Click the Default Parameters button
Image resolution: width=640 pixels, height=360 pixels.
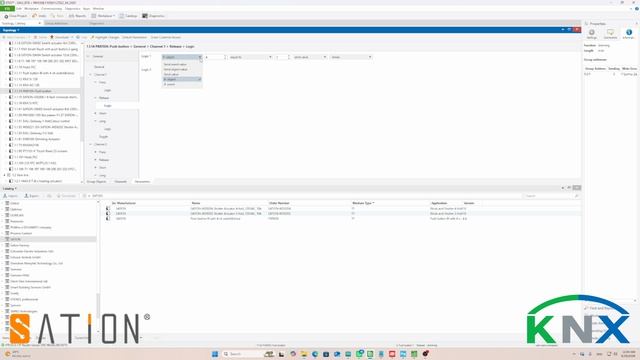pos(134,37)
